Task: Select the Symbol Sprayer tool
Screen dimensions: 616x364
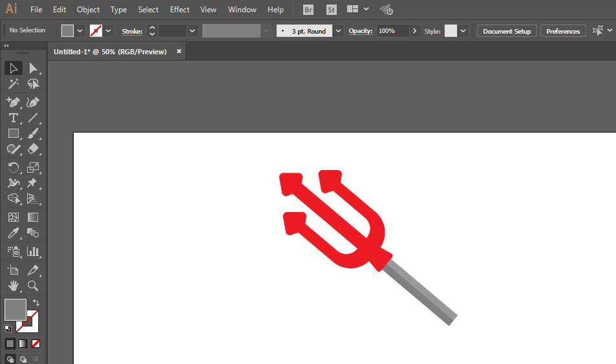Action: [14, 252]
